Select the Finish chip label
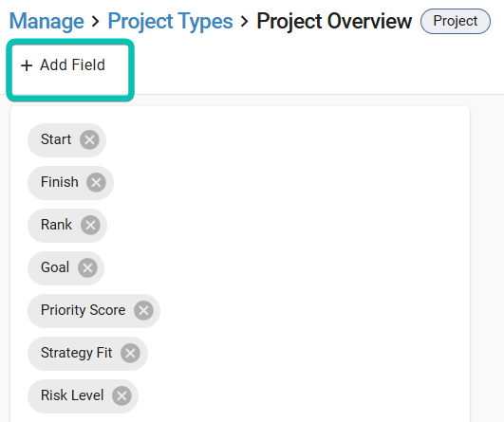 tap(60, 182)
